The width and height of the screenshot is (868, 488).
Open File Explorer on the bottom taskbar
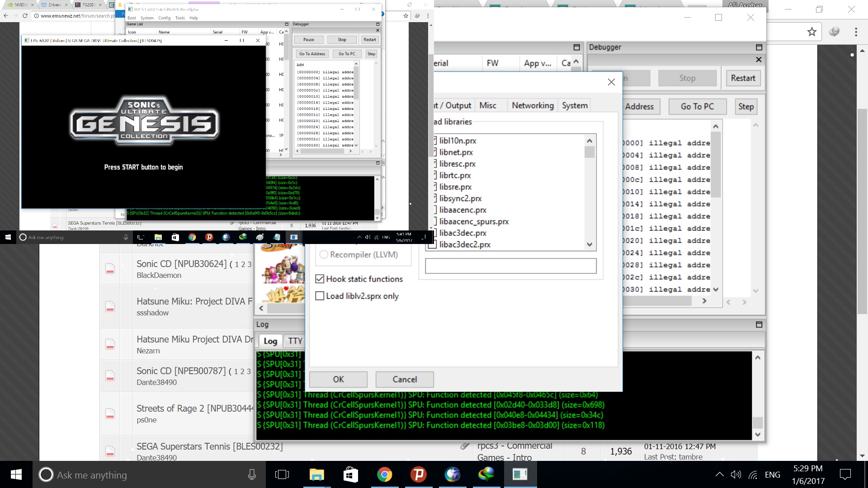(316, 474)
